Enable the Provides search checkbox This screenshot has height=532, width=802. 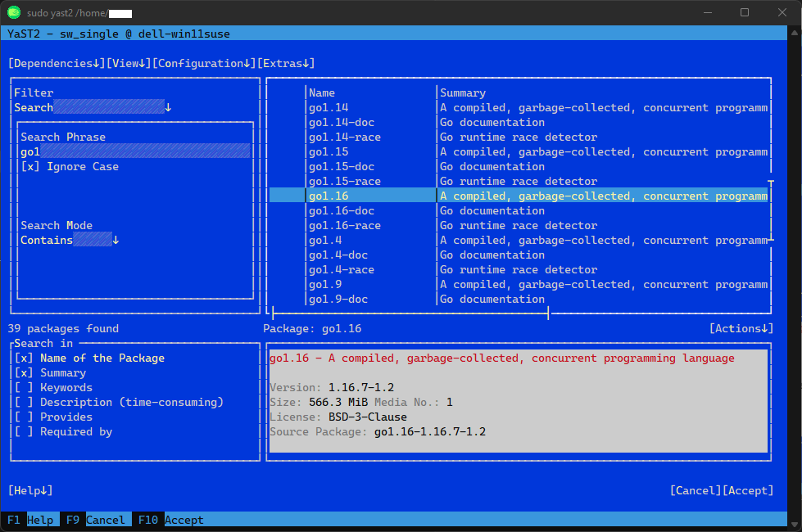tap(53, 417)
